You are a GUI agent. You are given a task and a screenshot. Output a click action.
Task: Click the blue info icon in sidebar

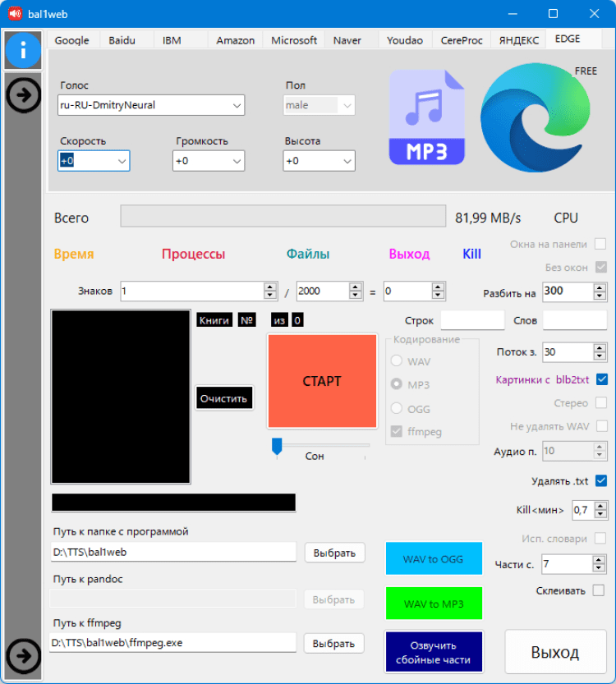point(23,51)
